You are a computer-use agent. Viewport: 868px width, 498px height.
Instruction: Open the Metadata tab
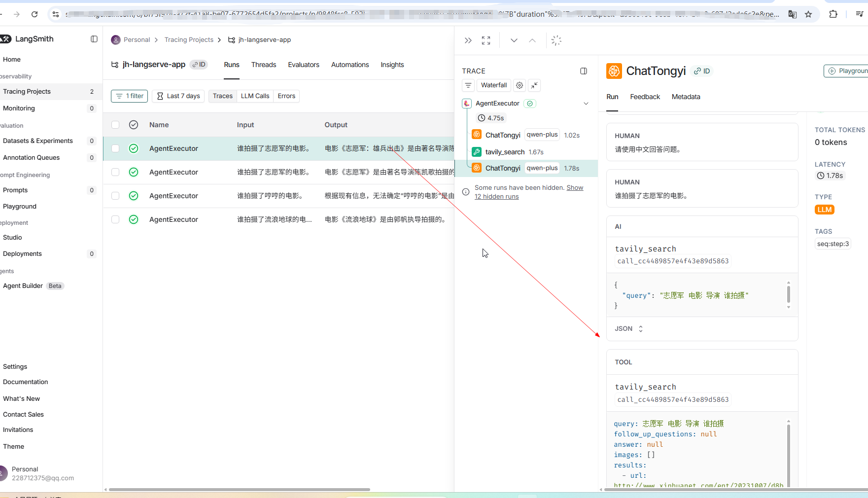pos(686,97)
